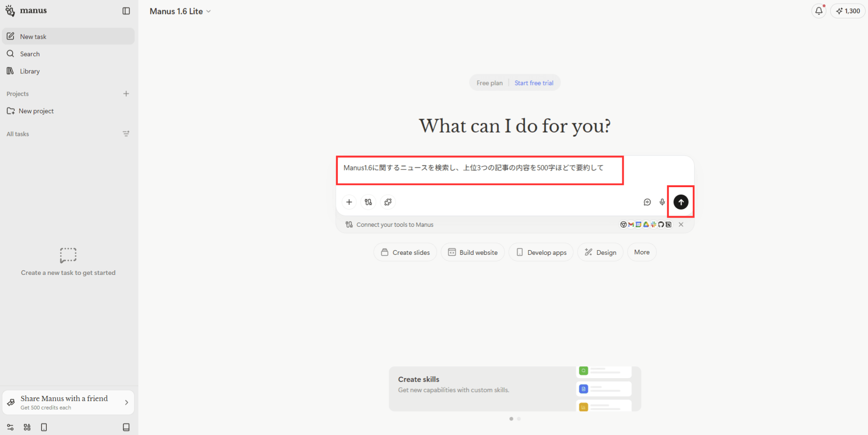Open the notifications bell
The height and width of the screenshot is (435, 868).
[x=818, y=11]
